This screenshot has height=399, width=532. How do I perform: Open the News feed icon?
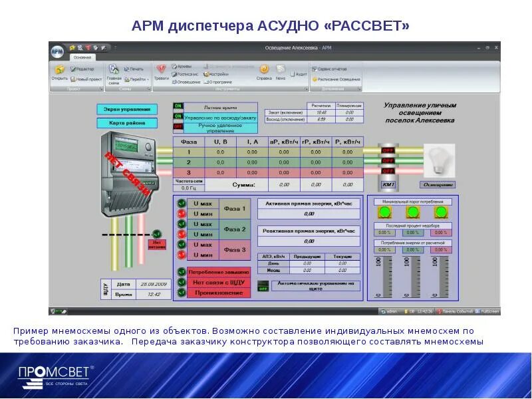coord(280,72)
